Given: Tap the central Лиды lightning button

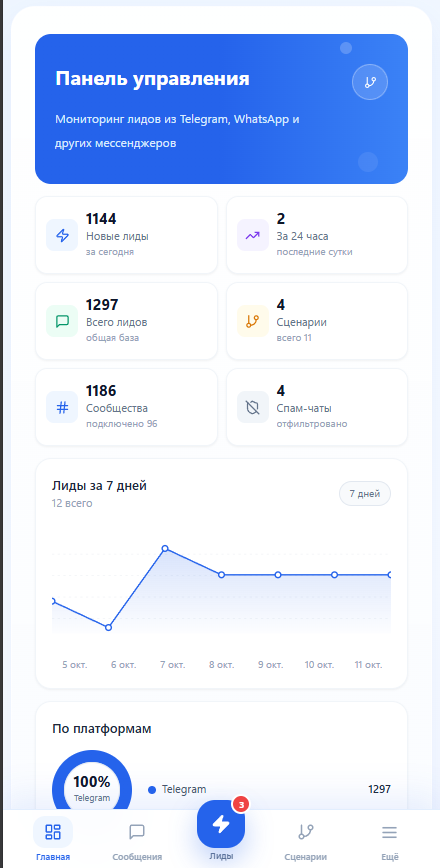Looking at the screenshot, I should (x=221, y=824).
